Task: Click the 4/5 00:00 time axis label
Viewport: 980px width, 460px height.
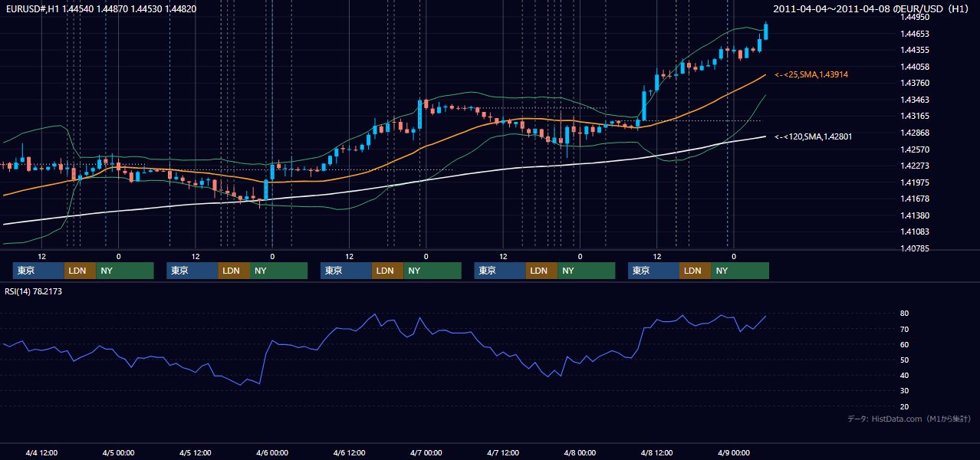Action: (118, 452)
